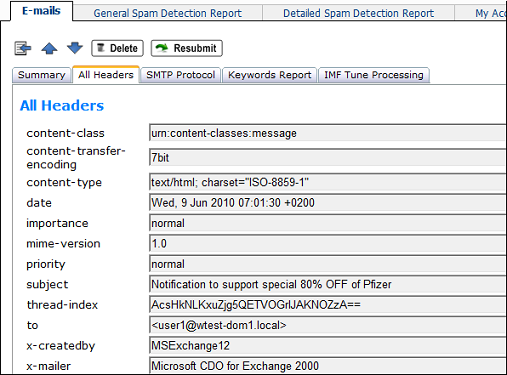Open the E-mails main tab
507x375 pixels.
[x=41, y=11]
